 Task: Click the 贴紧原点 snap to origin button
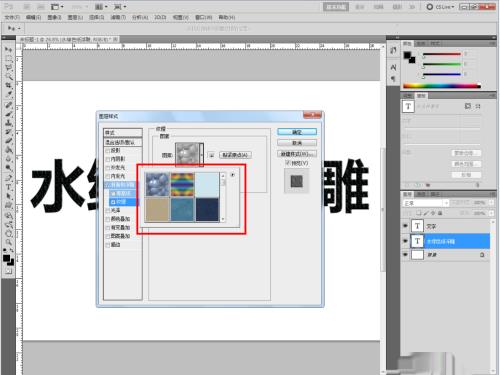click(x=235, y=155)
